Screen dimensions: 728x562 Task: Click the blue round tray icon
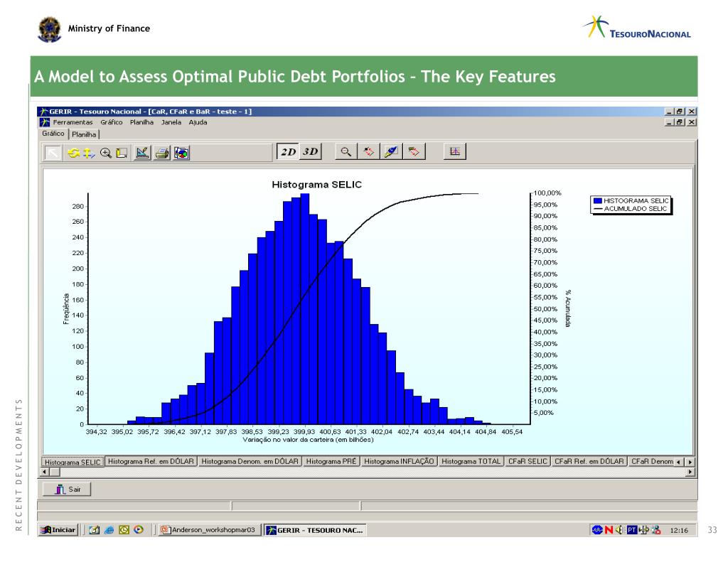click(x=597, y=529)
